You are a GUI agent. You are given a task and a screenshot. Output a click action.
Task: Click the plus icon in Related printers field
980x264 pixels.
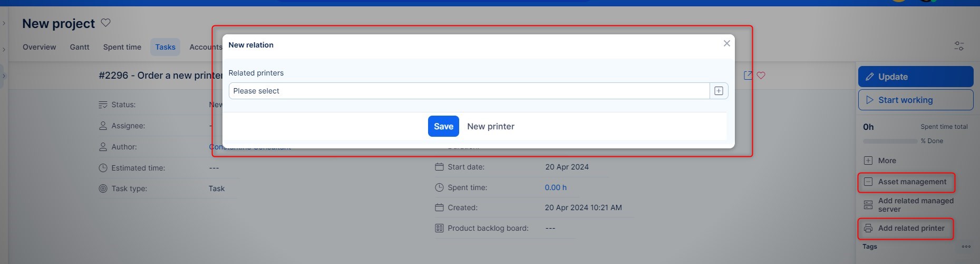coord(719,91)
